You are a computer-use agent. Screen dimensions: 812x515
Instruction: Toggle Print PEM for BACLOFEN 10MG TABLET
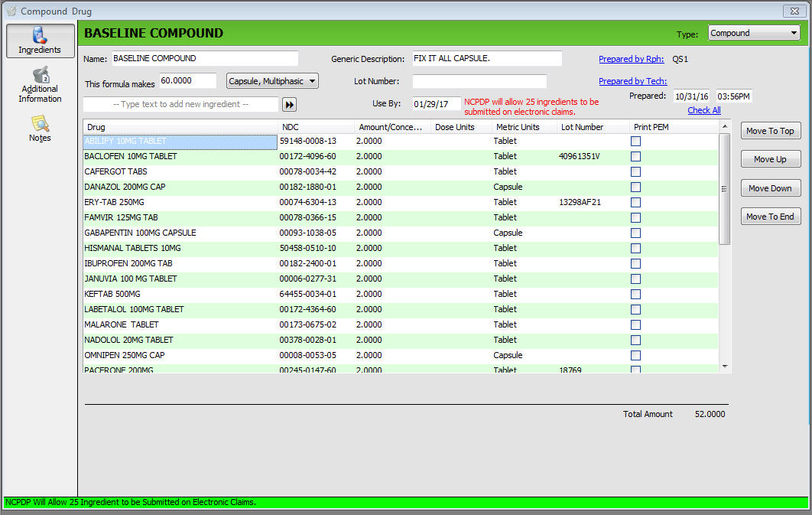coord(636,156)
